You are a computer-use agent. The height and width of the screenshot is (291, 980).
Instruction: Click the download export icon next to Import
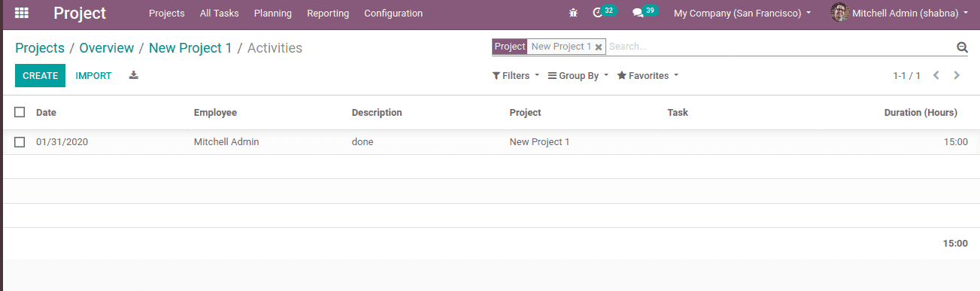134,75
